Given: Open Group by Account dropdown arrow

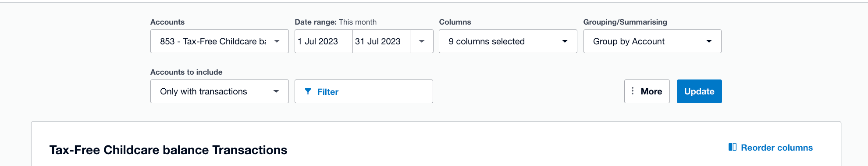Looking at the screenshot, I should pos(709,41).
